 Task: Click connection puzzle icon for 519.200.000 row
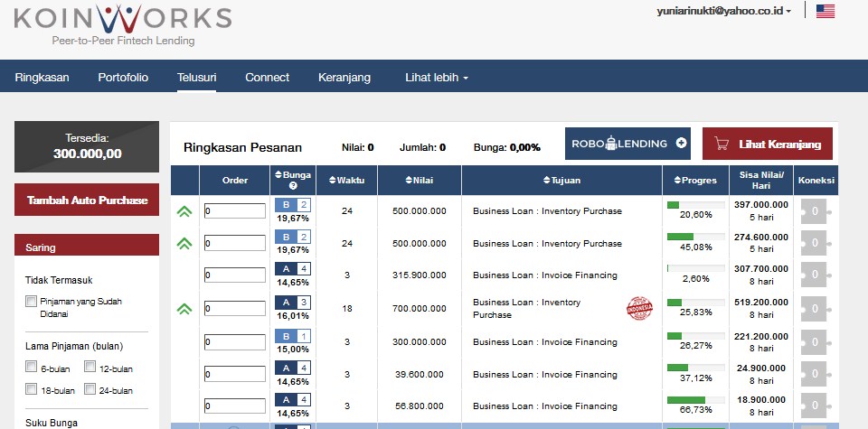(x=815, y=309)
